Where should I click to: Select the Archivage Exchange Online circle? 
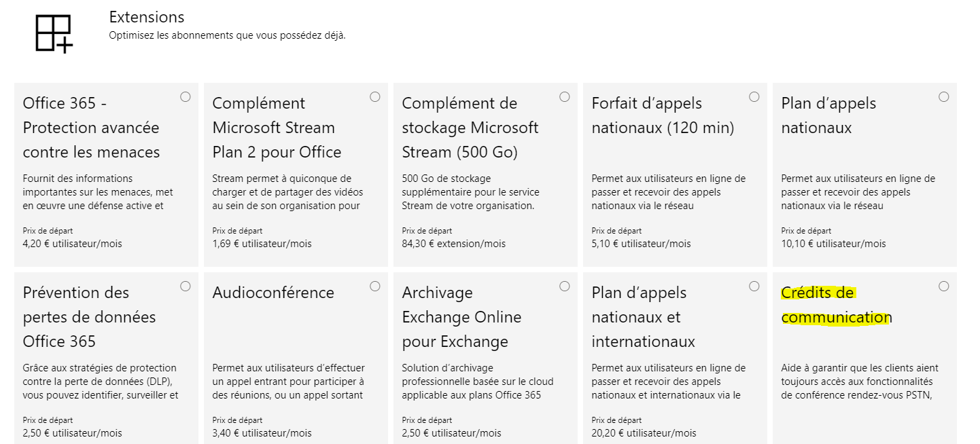564,286
